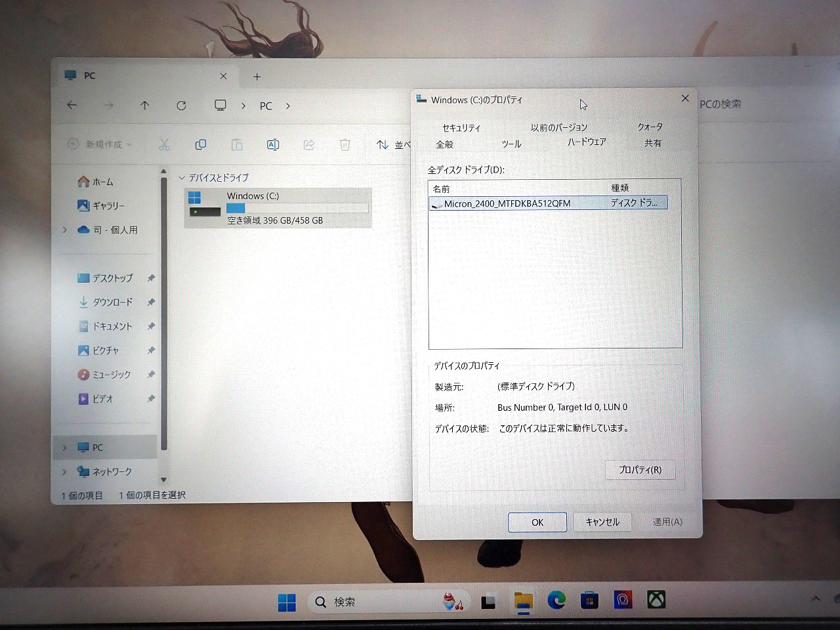
Task: Open the 新規作成 menu
Action: pyautogui.click(x=100, y=144)
